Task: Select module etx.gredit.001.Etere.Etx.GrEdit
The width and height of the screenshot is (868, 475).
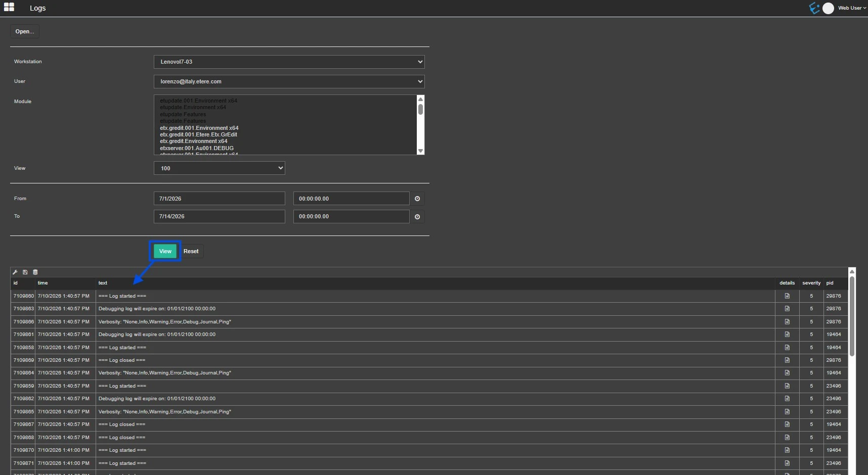Action: [198, 134]
